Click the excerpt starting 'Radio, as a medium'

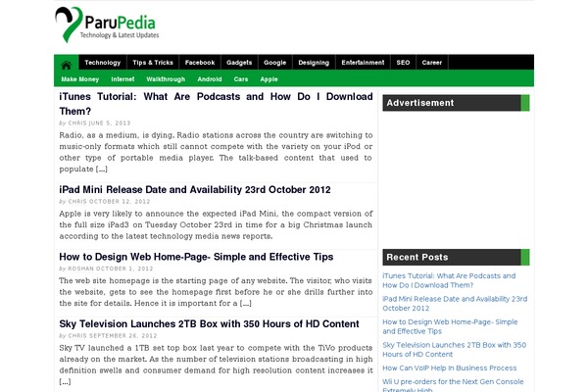pos(216,152)
